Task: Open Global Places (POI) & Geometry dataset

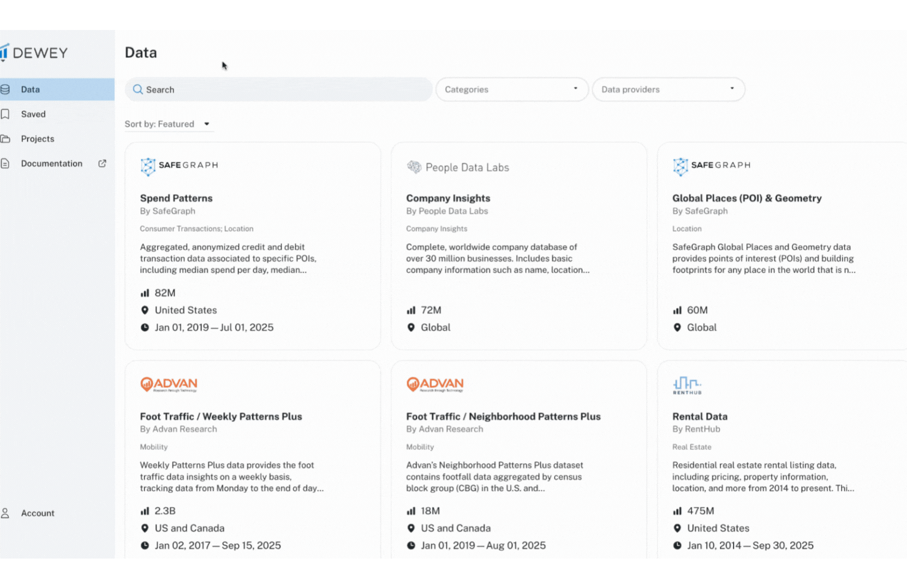Action: pyautogui.click(x=747, y=198)
